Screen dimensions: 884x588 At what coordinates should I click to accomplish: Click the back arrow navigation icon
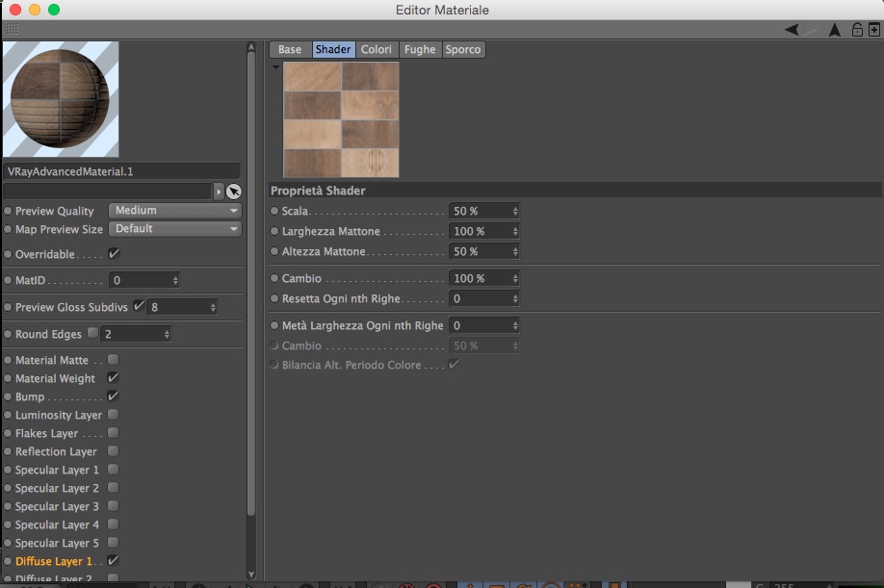[x=793, y=30]
